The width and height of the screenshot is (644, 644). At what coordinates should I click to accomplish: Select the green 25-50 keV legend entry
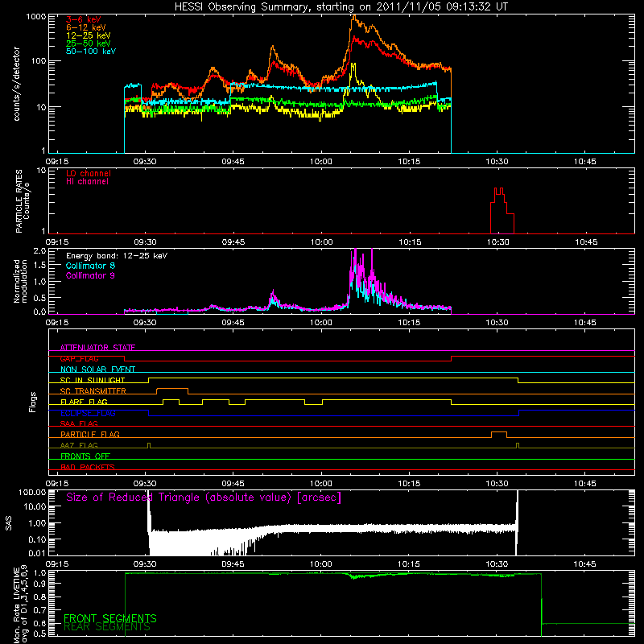click(89, 43)
